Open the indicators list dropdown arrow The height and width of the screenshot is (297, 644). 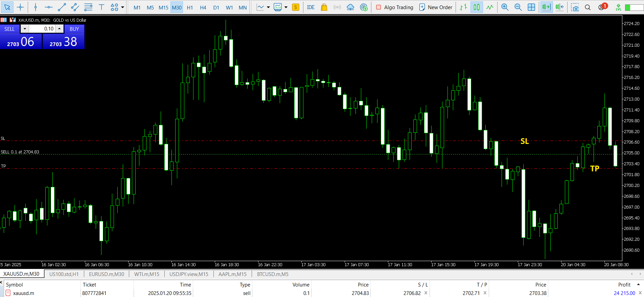point(268,7)
